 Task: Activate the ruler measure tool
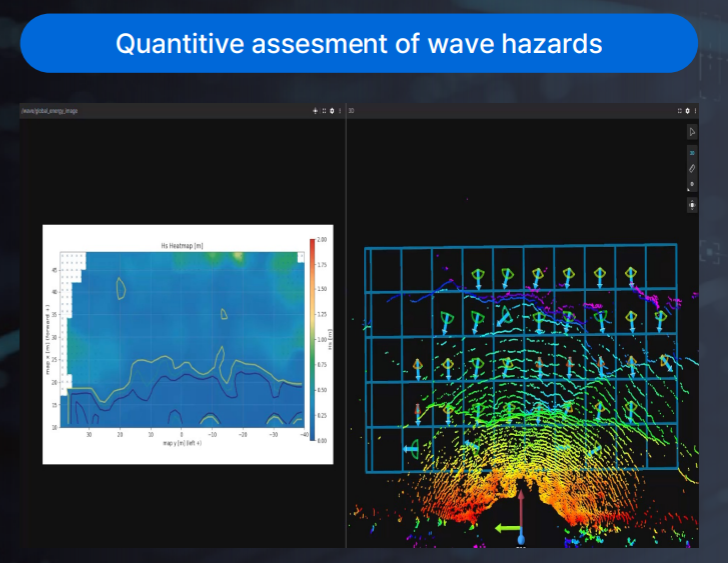pos(692,168)
